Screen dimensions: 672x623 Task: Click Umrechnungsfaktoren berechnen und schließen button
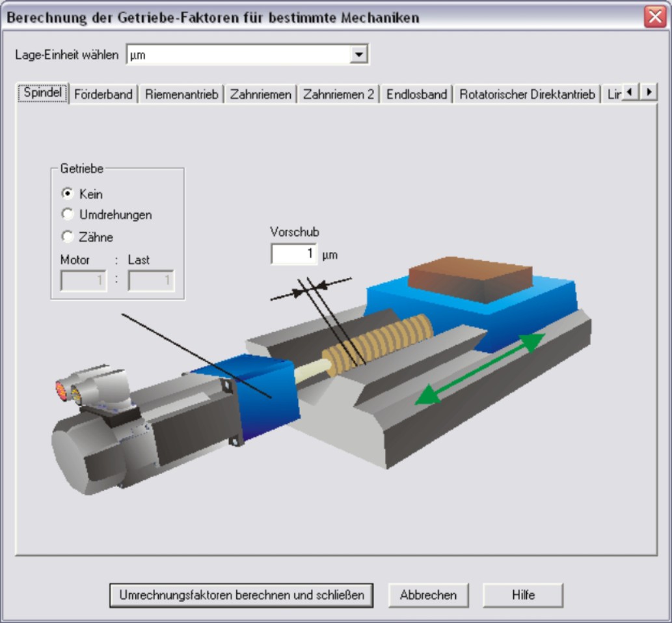(241, 595)
